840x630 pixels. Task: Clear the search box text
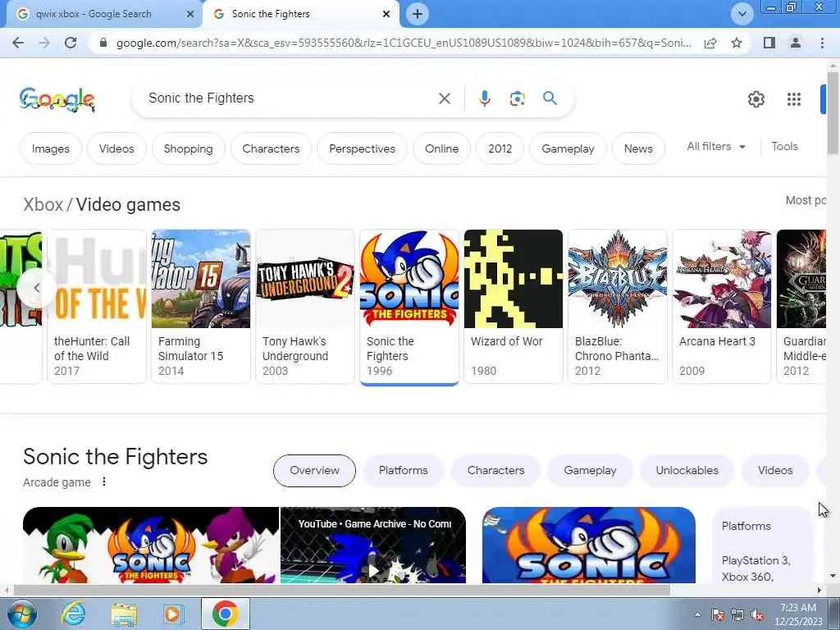pos(444,98)
